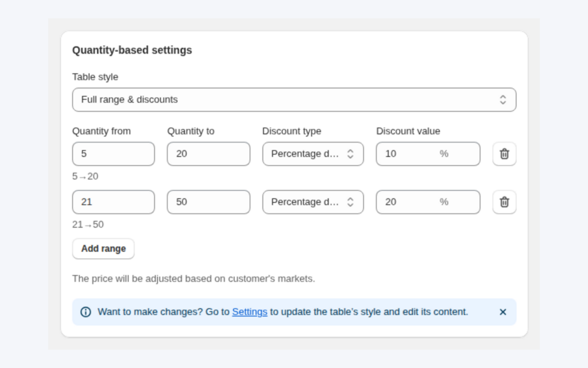Screen dimensions: 588x368
Task: Focus the Quantity from field containing 21
Action: 113,202
